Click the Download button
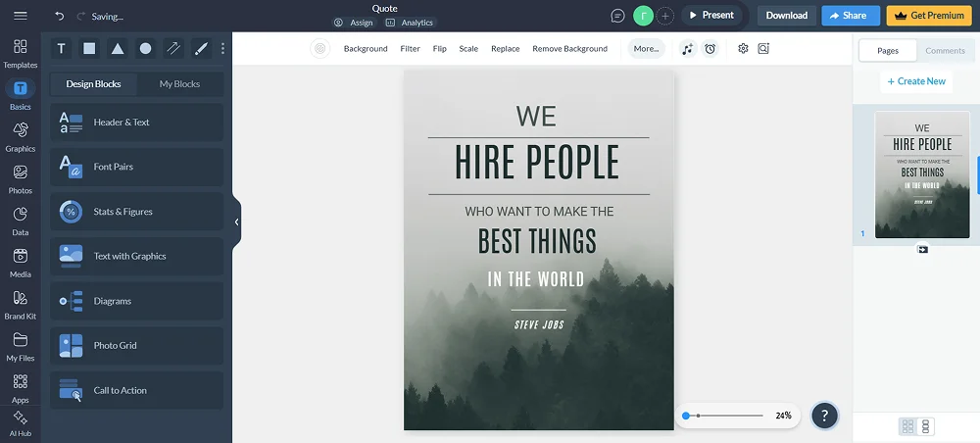This screenshot has height=443, width=980. (786, 16)
